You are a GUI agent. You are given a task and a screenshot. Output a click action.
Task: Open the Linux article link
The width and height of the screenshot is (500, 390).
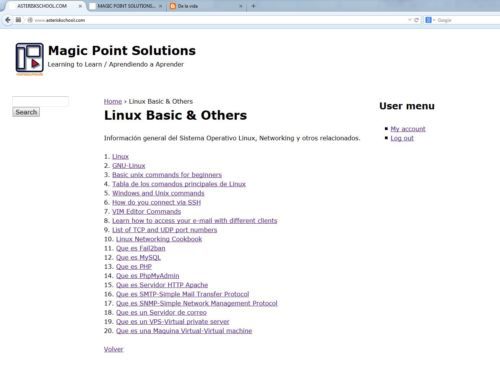coord(120,156)
